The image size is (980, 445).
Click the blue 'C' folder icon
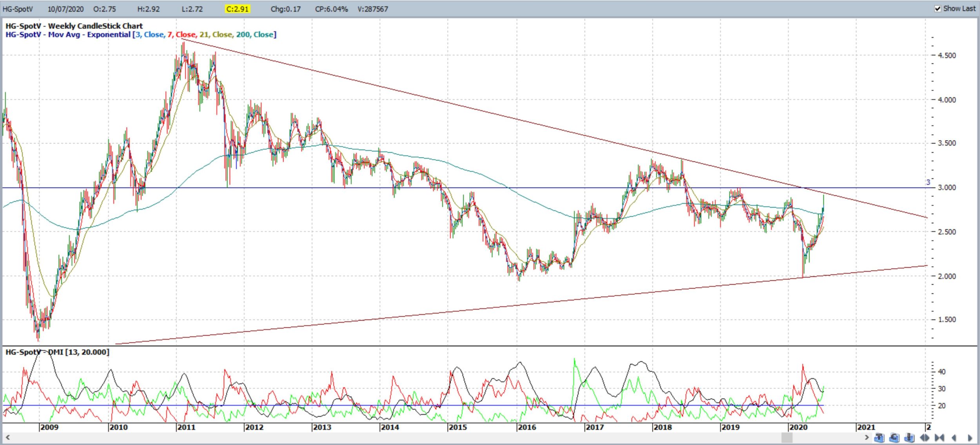pyautogui.click(x=894, y=437)
